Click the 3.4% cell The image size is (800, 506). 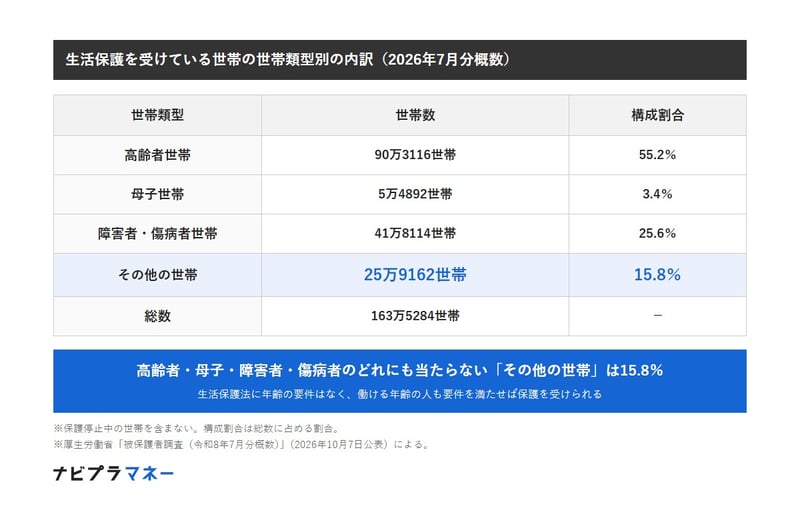658,194
